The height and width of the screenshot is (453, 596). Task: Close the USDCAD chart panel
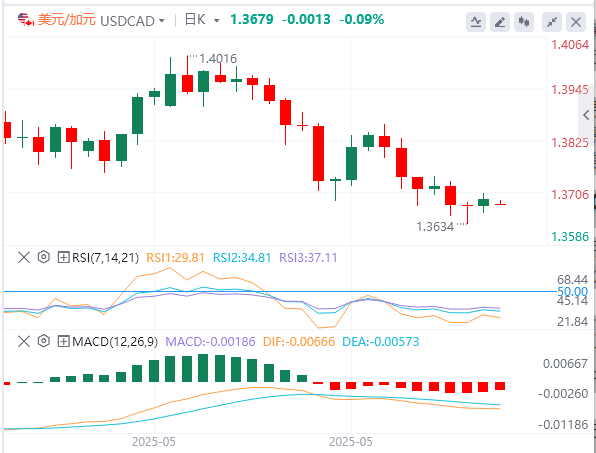tap(576, 22)
